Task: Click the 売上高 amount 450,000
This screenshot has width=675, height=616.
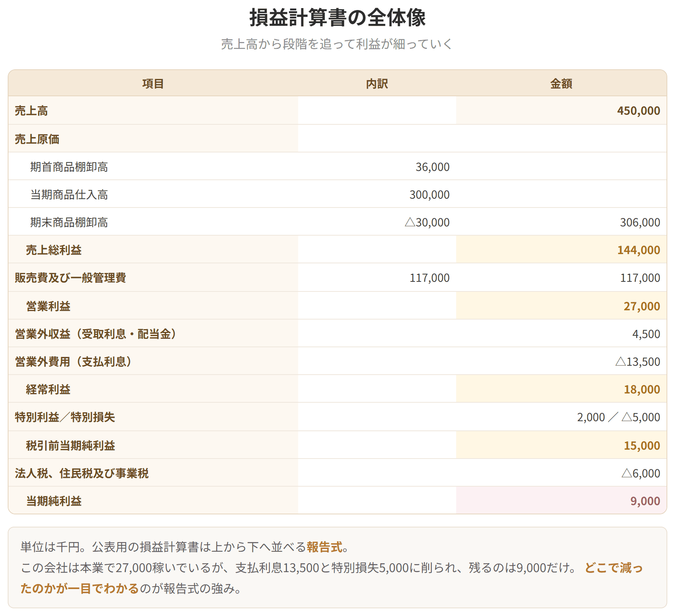Action: point(638,111)
